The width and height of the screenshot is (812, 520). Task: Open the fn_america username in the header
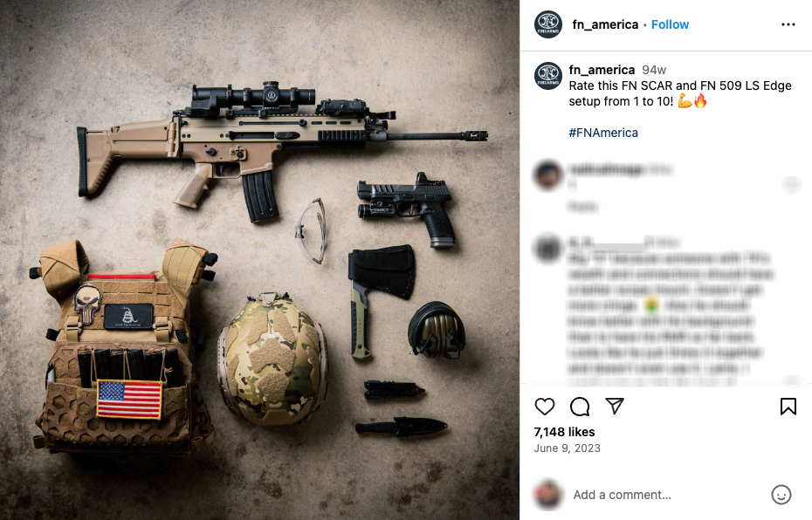[x=605, y=24]
